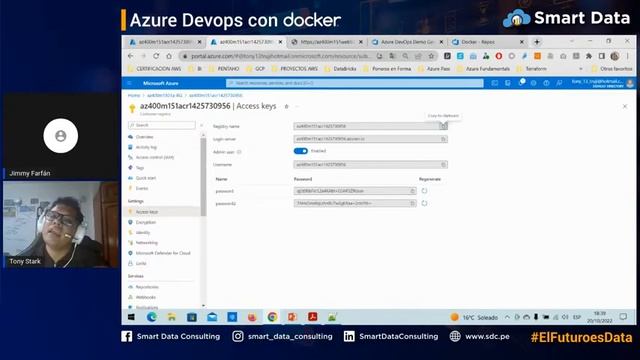The image size is (640, 360).
Task: Click the Azure portal top search bar
Action: [354, 83]
